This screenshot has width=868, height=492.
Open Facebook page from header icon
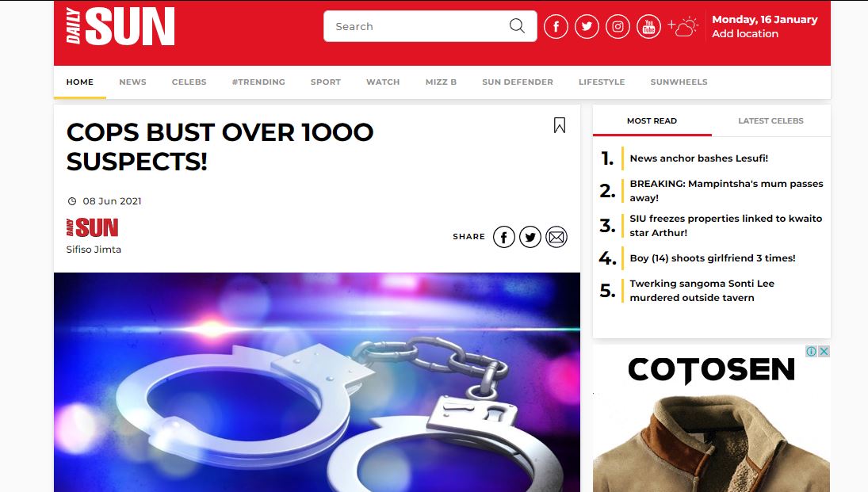556,27
